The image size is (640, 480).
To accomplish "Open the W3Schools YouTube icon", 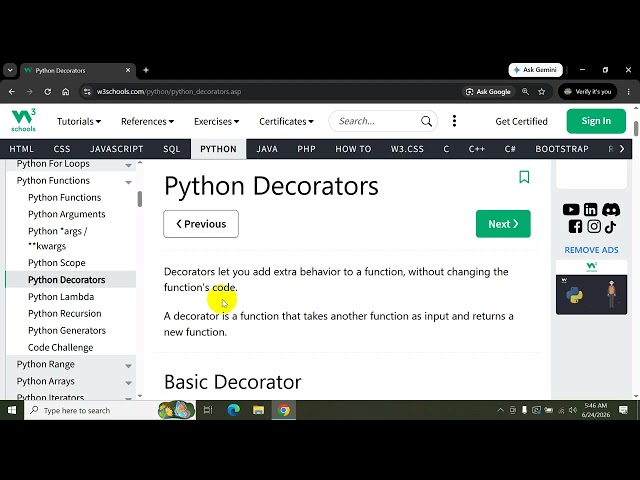I will 571,210.
